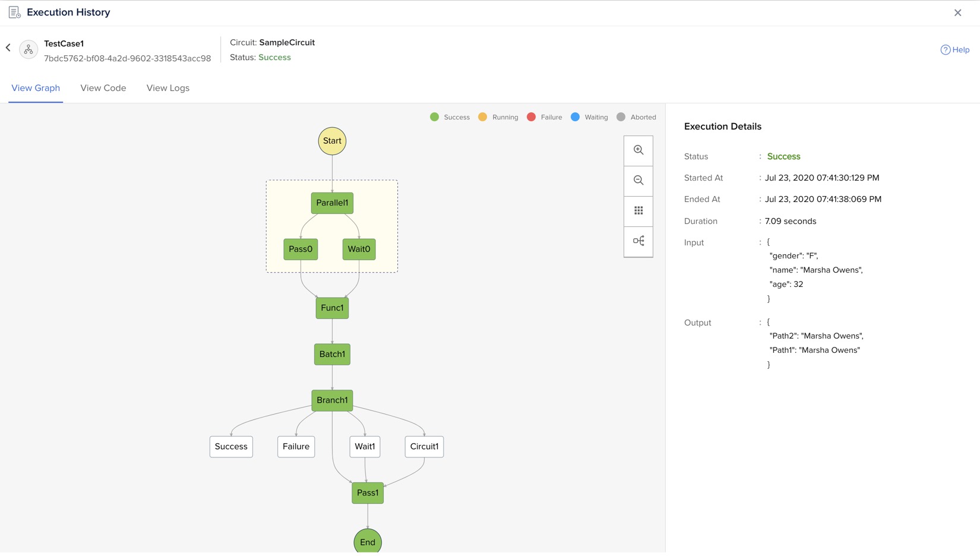Click the Branch1 node
980x556 pixels.
pyautogui.click(x=332, y=400)
